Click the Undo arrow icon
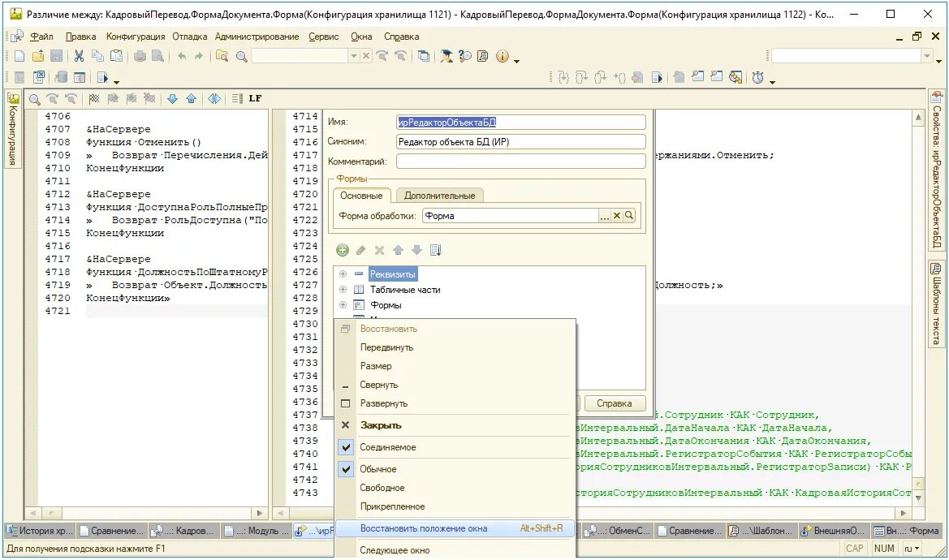The width and height of the screenshot is (949, 560). (182, 56)
